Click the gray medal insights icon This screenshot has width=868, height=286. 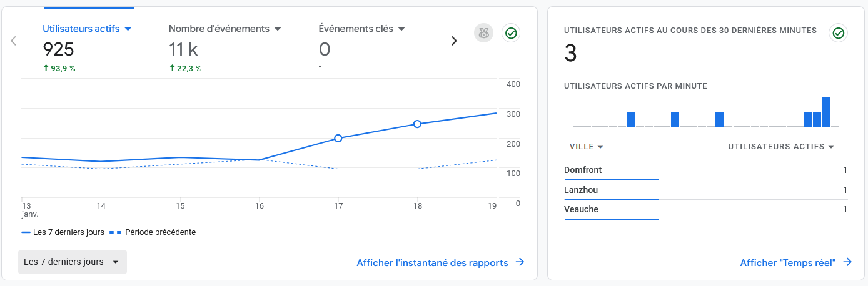tap(483, 33)
